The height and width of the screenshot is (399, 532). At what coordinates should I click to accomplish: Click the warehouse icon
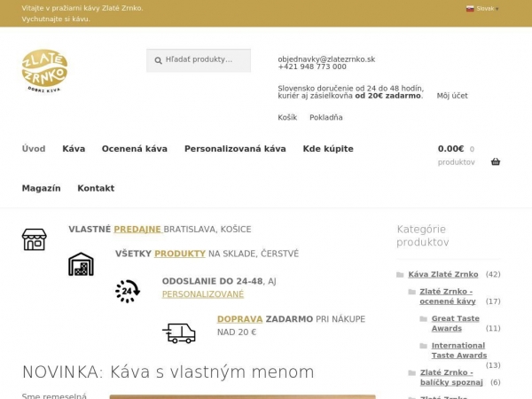(x=81, y=264)
